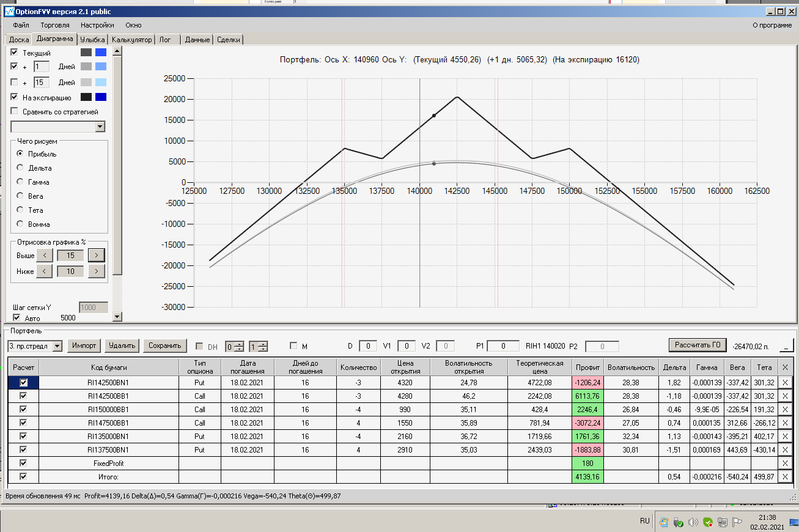Open the Торговля menu
Viewport: 799px width, 532px height.
pyautogui.click(x=55, y=25)
